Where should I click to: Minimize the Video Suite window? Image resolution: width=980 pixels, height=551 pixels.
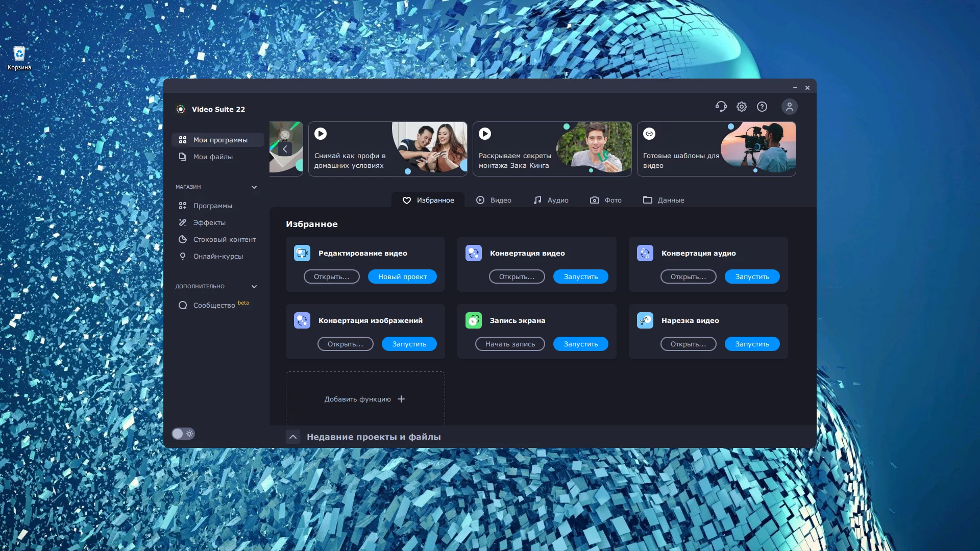point(795,88)
